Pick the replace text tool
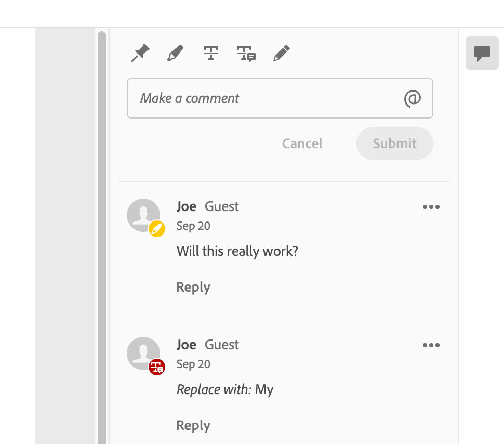This screenshot has width=504, height=444. tap(246, 54)
